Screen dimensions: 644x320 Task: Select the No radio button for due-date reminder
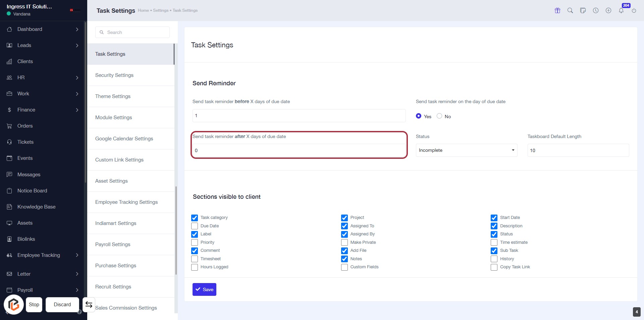pyautogui.click(x=439, y=116)
